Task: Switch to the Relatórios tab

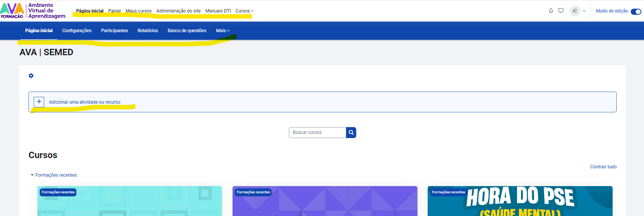Action: (148, 31)
